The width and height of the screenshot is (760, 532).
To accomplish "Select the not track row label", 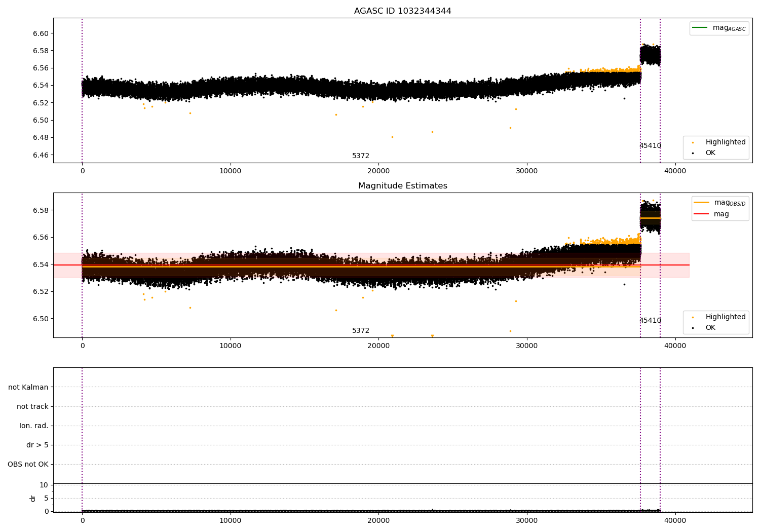I will (32, 406).
